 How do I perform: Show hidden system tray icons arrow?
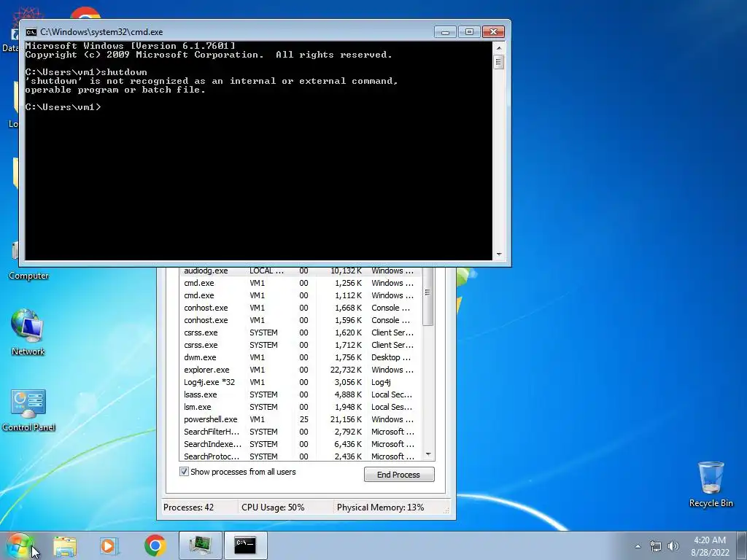tap(638, 546)
